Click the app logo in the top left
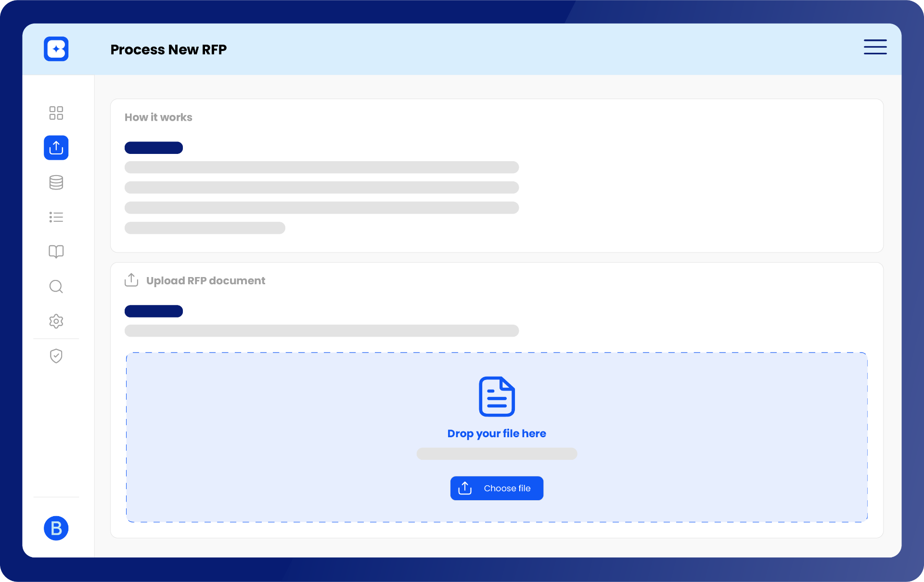 click(x=56, y=49)
